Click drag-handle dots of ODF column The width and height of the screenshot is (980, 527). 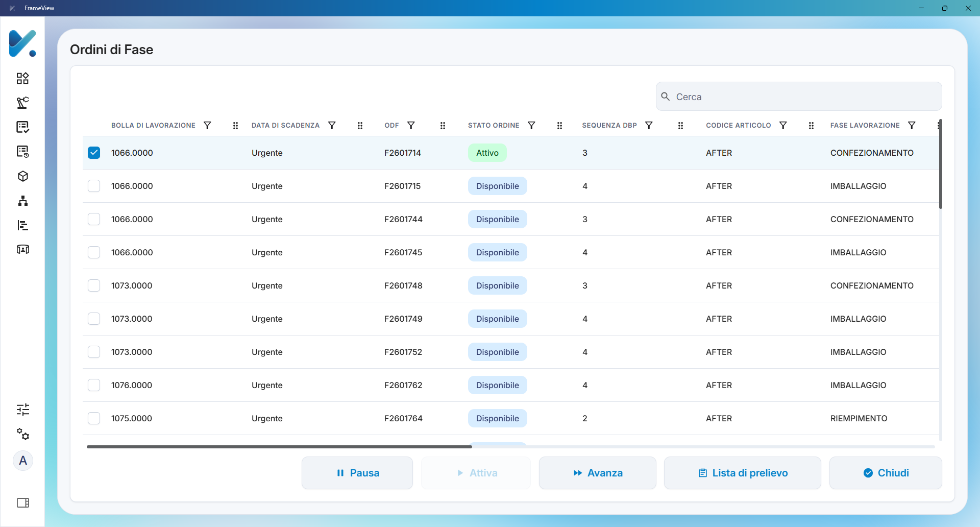(443, 126)
